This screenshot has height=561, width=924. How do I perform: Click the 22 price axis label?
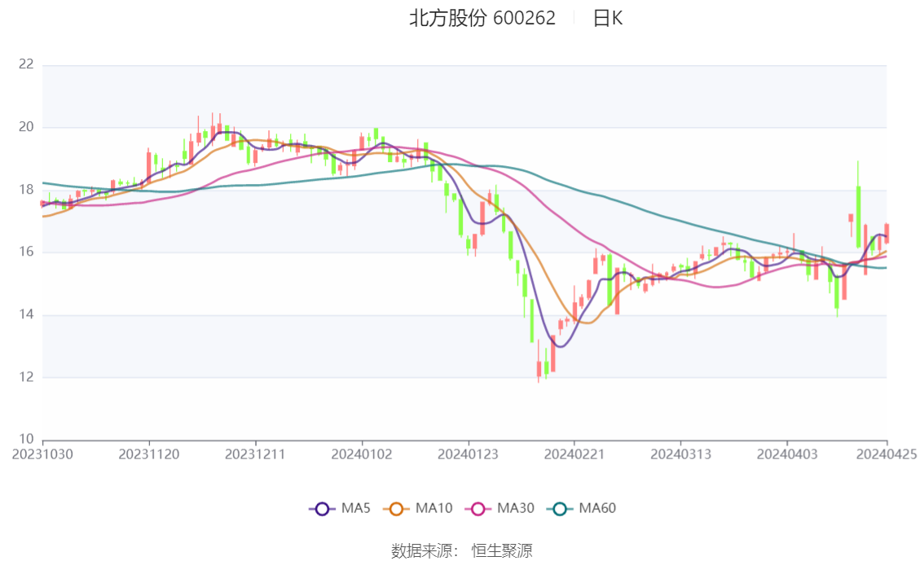pos(26,64)
